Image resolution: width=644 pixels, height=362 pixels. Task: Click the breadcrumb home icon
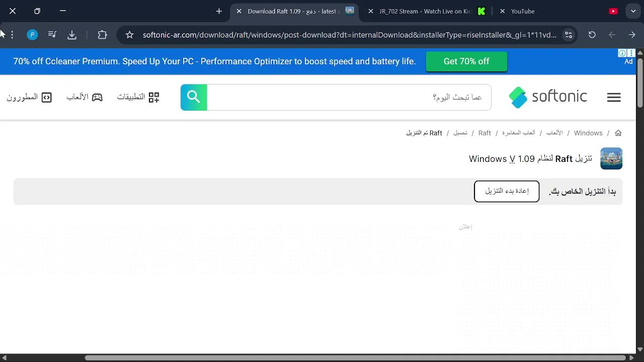(618, 133)
